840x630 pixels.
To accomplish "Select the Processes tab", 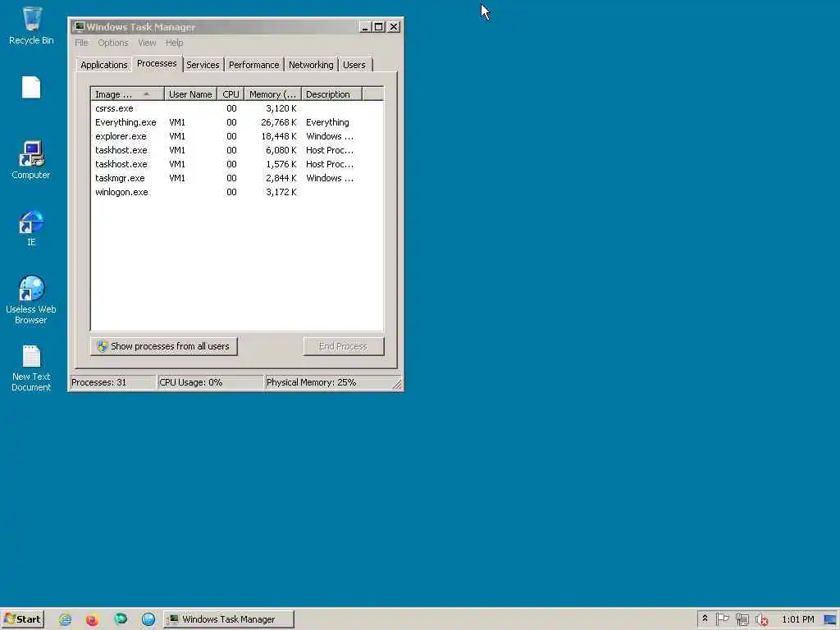I will tap(157, 63).
